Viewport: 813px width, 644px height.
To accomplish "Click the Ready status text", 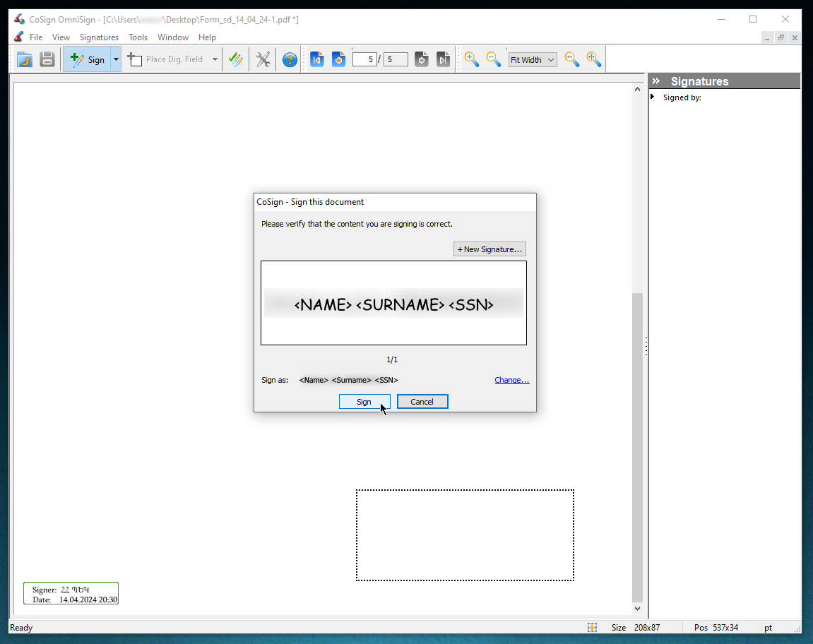I will pos(21,628).
